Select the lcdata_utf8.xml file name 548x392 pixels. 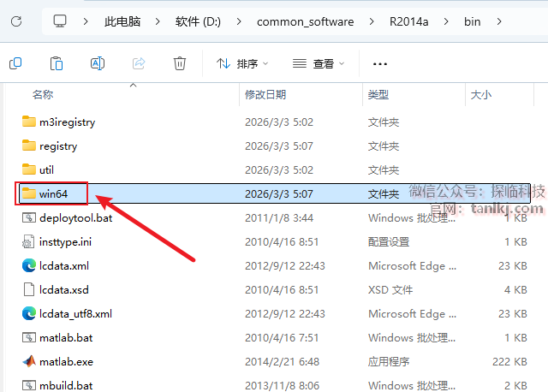pos(75,314)
